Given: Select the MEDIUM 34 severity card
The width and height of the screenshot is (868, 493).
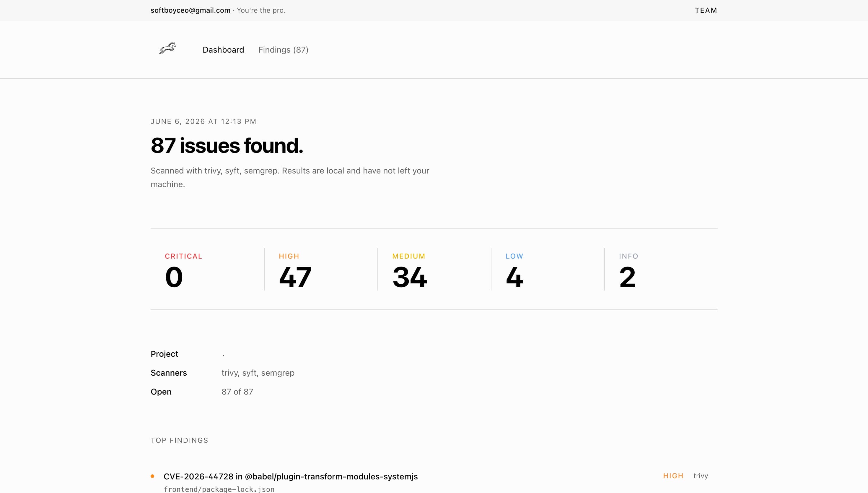Looking at the screenshot, I should pyautogui.click(x=434, y=269).
